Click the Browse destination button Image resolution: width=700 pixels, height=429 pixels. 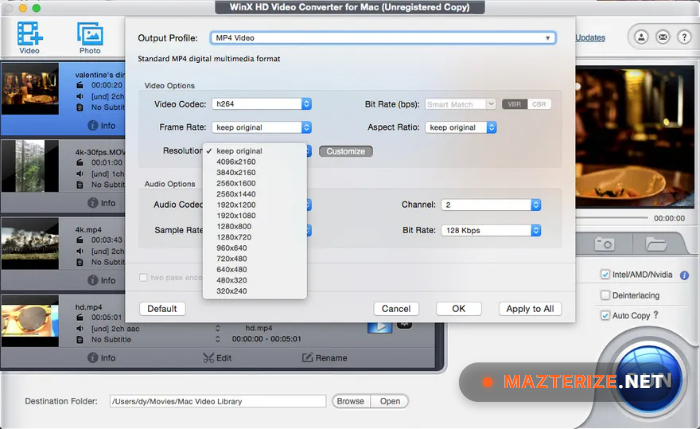pos(350,401)
